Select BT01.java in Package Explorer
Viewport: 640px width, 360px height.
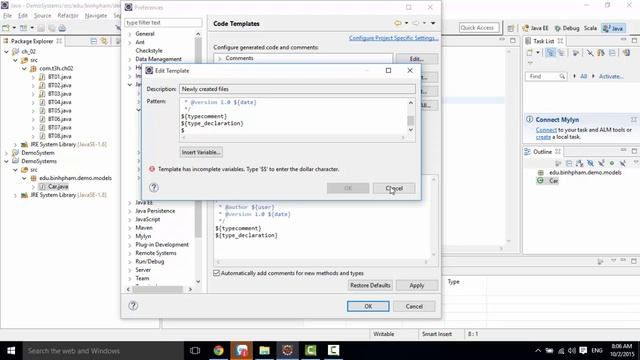coord(60,77)
